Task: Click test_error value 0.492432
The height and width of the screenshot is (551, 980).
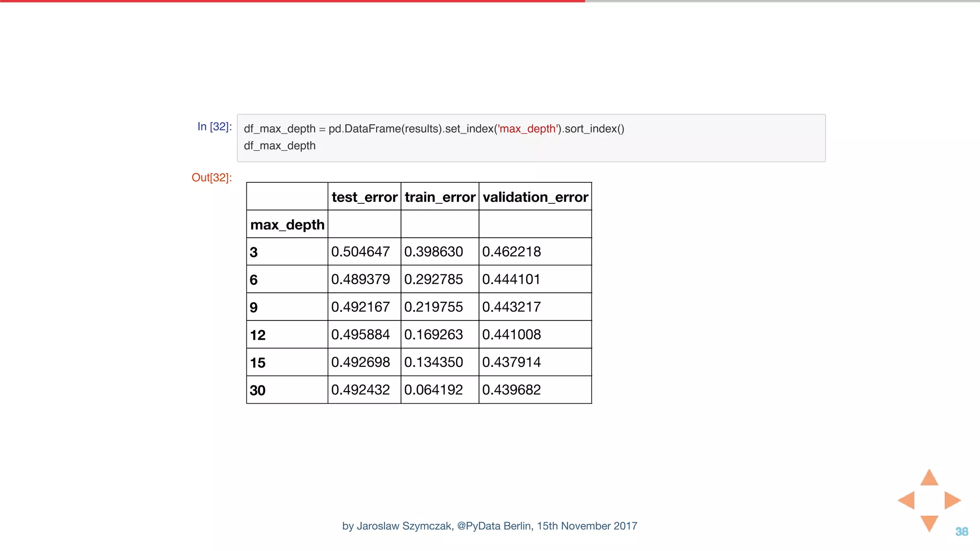Action: (x=360, y=390)
